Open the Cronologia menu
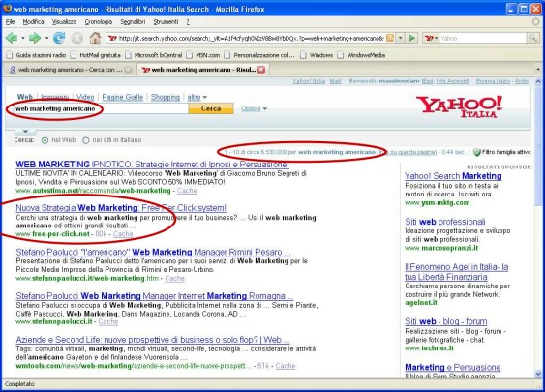The height and width of the screenshot is (392, 545). (x=99, y=22)
